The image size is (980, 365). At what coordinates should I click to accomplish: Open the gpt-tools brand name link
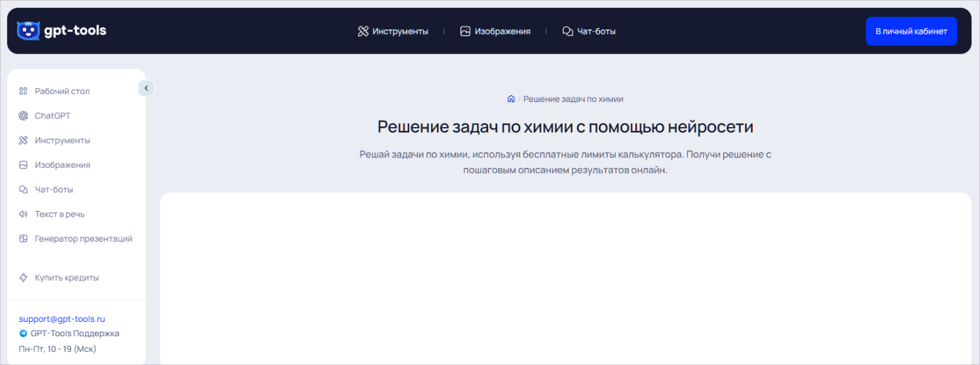(x=74, y=30)
